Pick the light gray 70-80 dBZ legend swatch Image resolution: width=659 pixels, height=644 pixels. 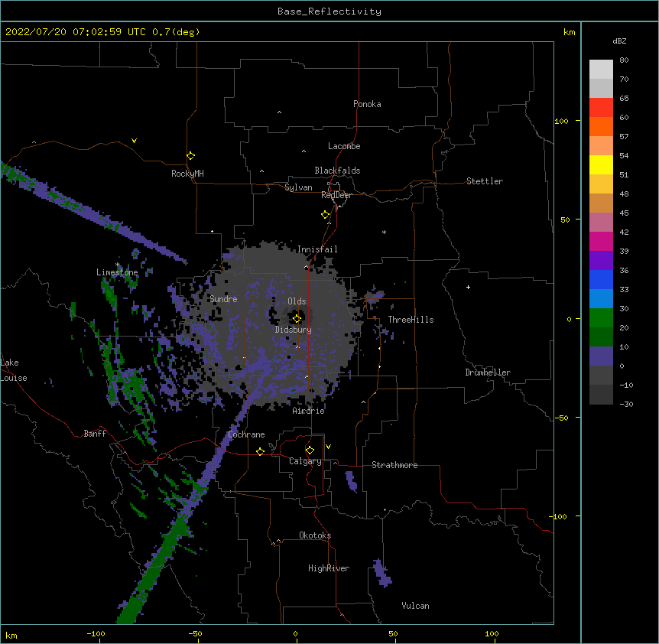pyautogui.click(x=601, y=69)
